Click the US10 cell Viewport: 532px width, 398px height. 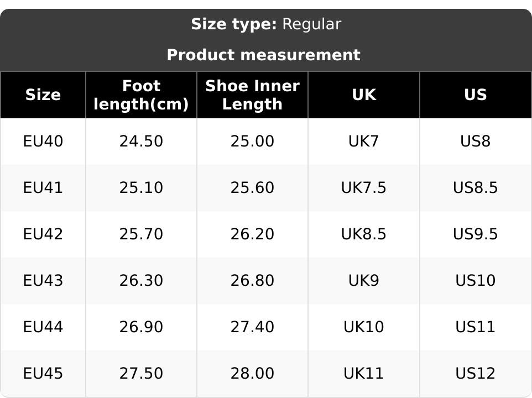475,281
